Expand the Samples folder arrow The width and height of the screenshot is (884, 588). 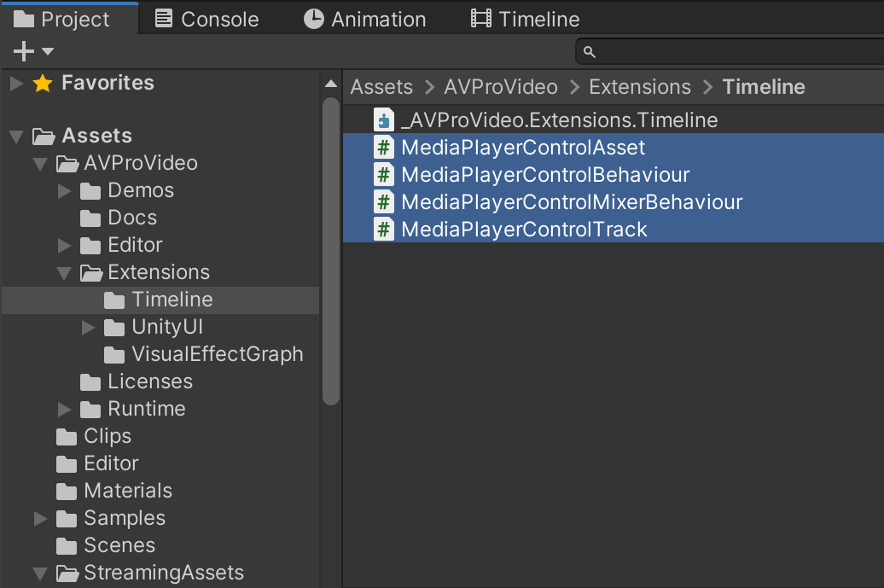tap(41, 519)
